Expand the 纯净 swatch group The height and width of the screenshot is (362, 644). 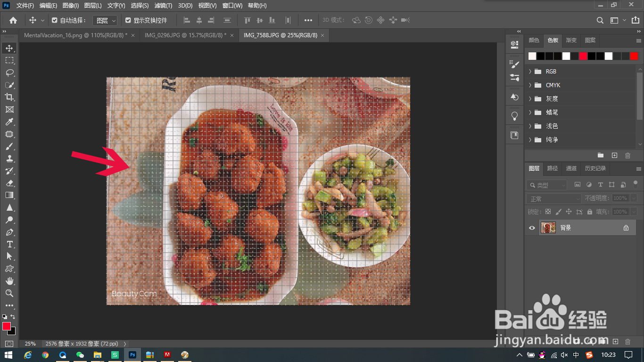(x=530, y=140)
